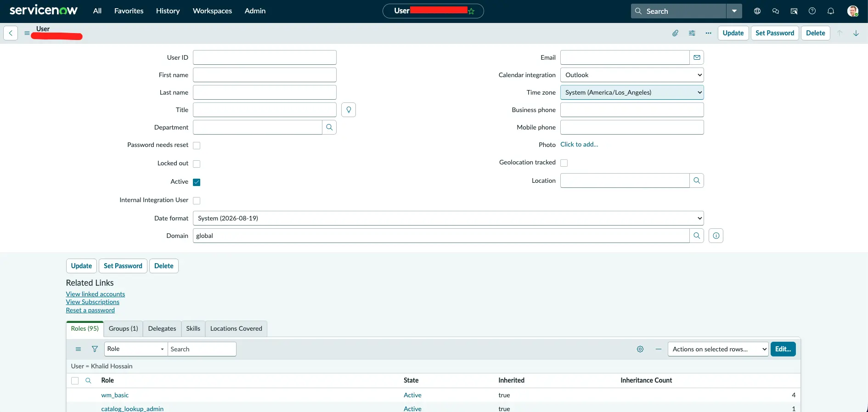This screenshot has width=868, height=412.
Task: Click to add a Photo
Action: click(579, 144)
